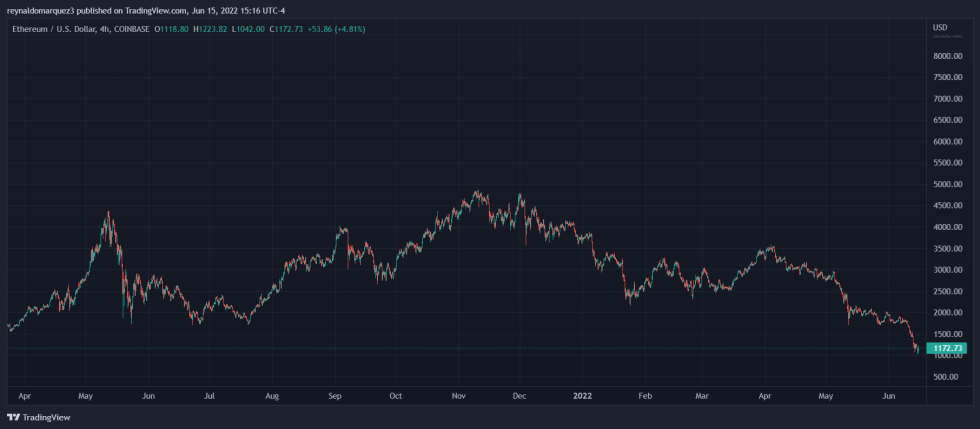
Task: Select the 2022 year marker on time axis
Action: click(580, 395)
